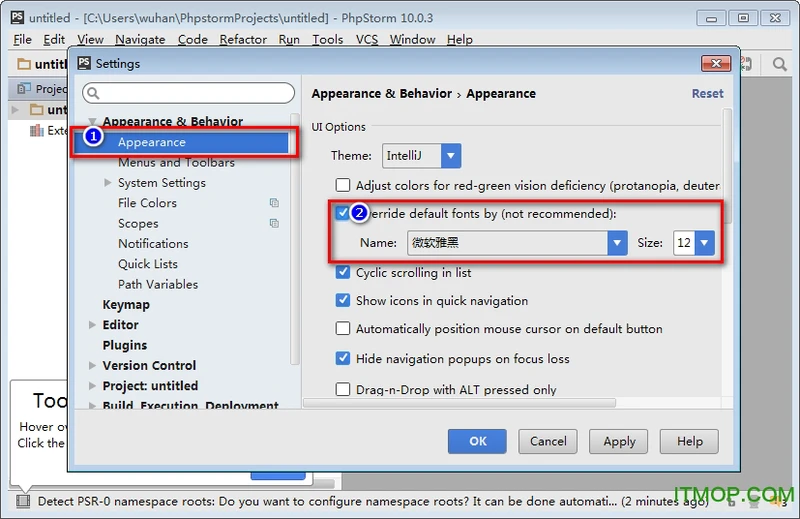Image resolution: width=800 pixels, height=519 pixels.
Task: Open the VCS menu
Action: 367,39
